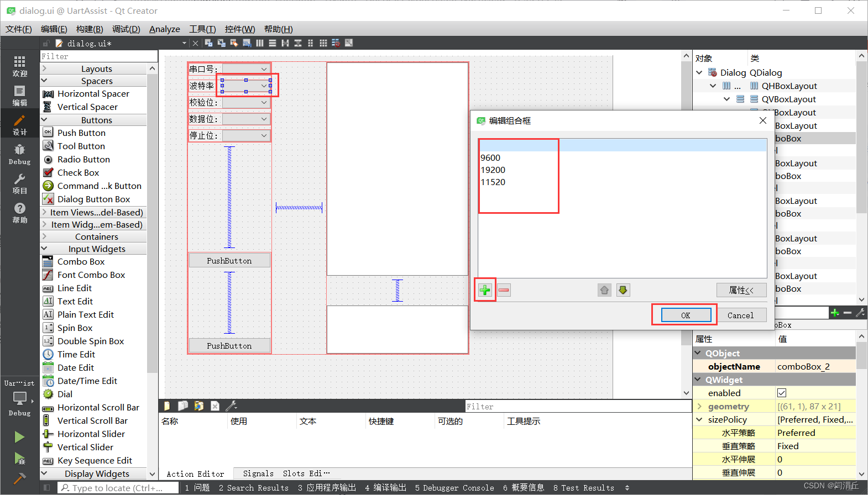
Task: Click Start Debugging run icon
Action: (19, 458)
